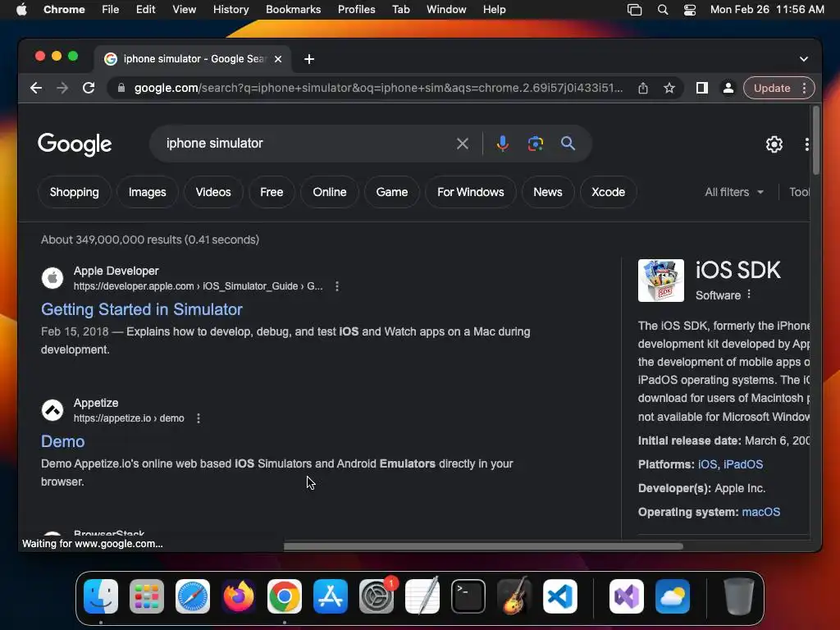
Task: Reload the current page
Action: [89, 88]
